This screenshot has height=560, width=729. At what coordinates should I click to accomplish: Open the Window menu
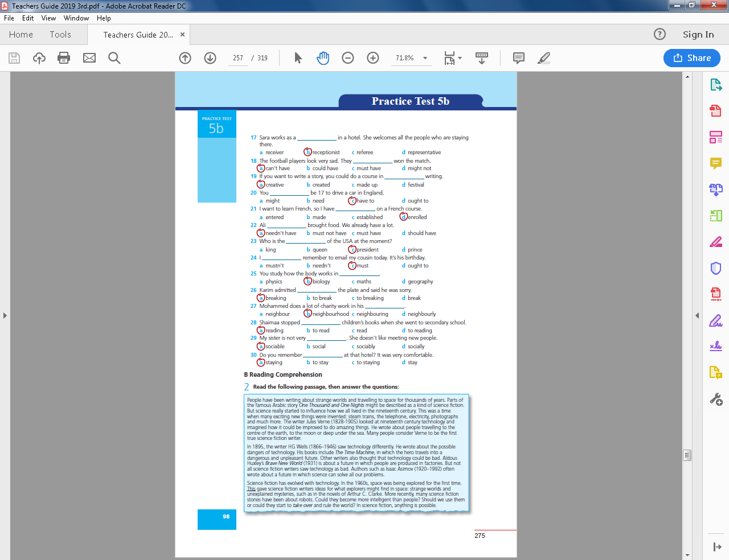[x=76, y=18]
